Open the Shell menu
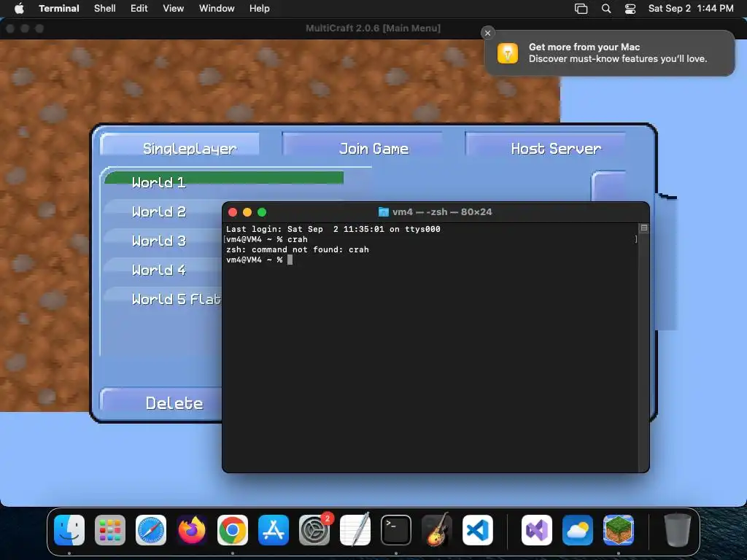This screenshot has width=747, height=560. [105, 8]
